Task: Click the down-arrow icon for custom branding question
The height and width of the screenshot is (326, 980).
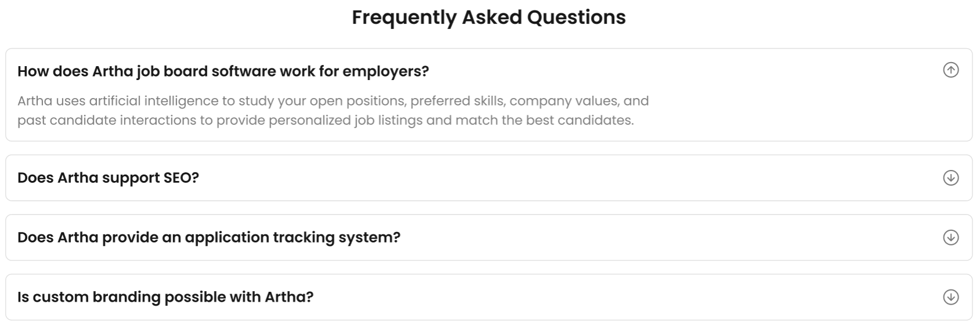Action: [950, 297]
